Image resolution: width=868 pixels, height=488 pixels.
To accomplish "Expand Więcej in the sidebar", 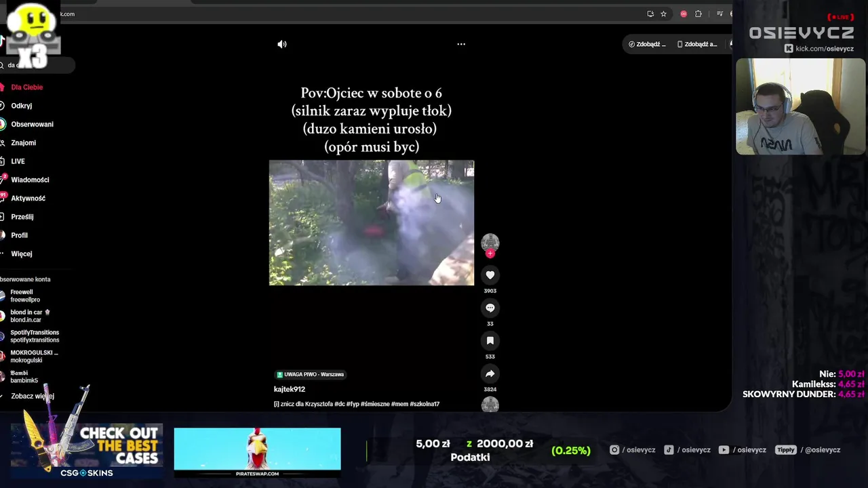I will point(21,254).
